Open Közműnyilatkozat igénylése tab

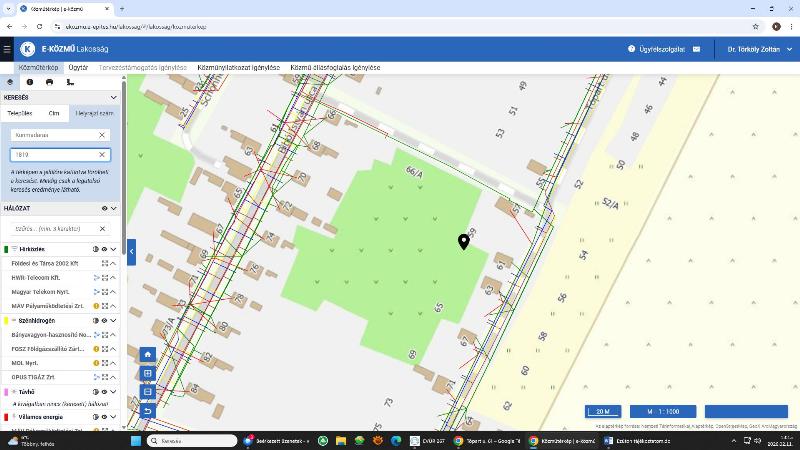click(238, 67)
